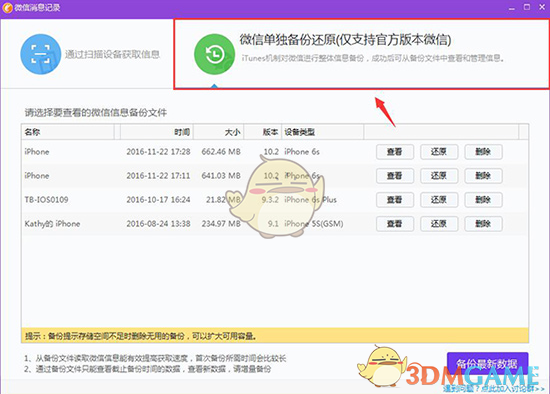The image size is (550, 394).
Task: Sort by 版本 column header
Action: [263, 132]
